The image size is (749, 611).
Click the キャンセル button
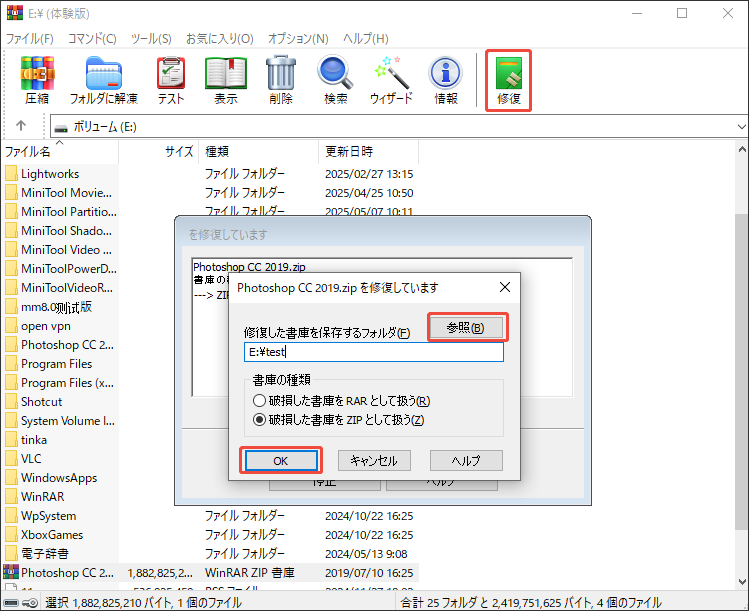pos(374,461)
